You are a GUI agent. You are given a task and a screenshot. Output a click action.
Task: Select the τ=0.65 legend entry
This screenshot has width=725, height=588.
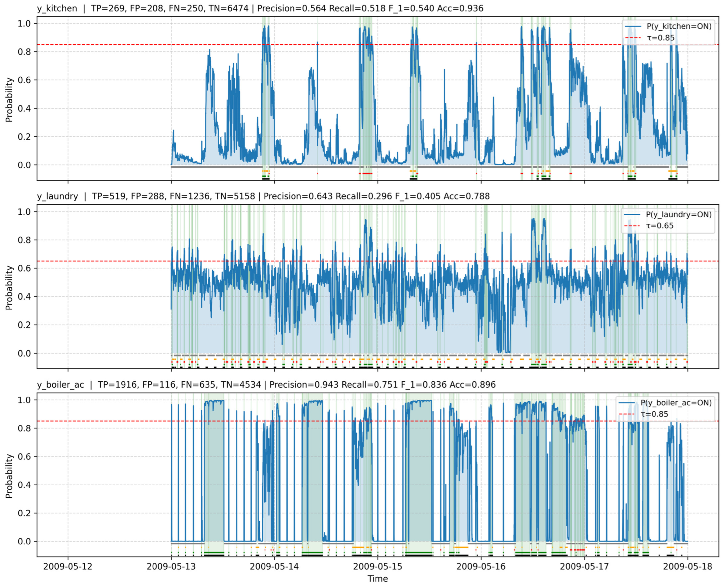(x=649, y=226)
